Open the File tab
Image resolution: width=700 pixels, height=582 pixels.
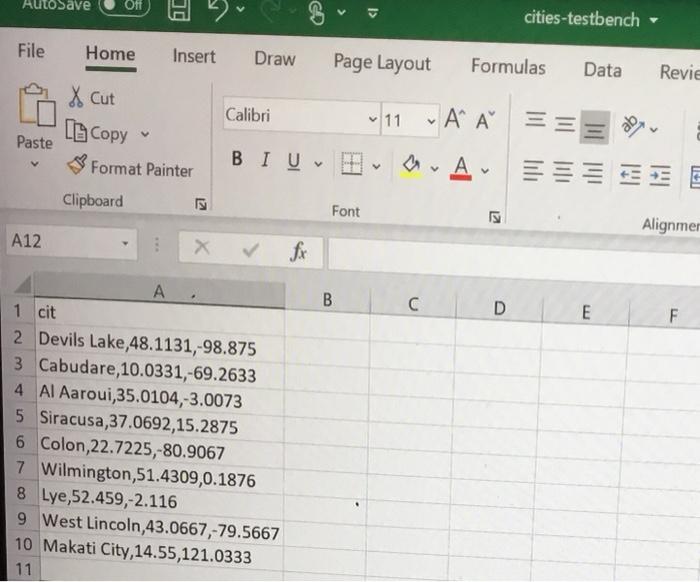(x=31, y=50)
